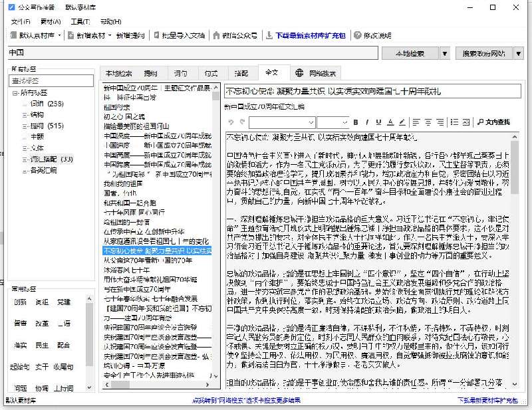Viewport: 532px width, 410px height.
Task: Insert a bulleted list
Action: (x=454, y=122)
